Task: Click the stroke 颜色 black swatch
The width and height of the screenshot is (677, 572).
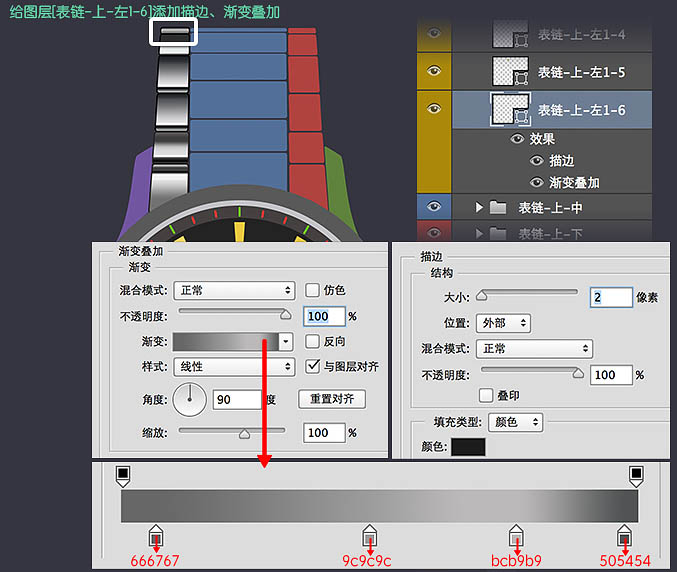Action: click(x=468, y=446)
